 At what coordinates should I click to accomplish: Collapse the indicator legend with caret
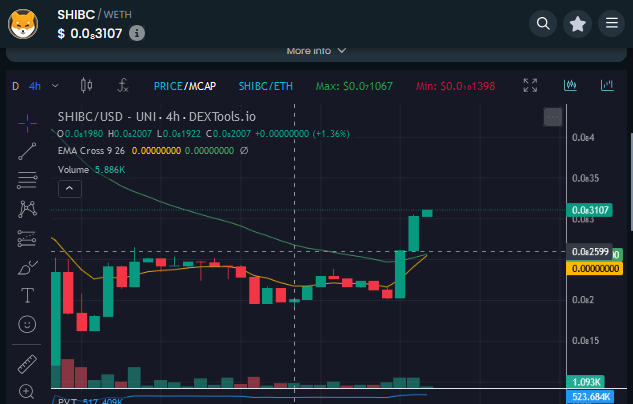(70, 189)
